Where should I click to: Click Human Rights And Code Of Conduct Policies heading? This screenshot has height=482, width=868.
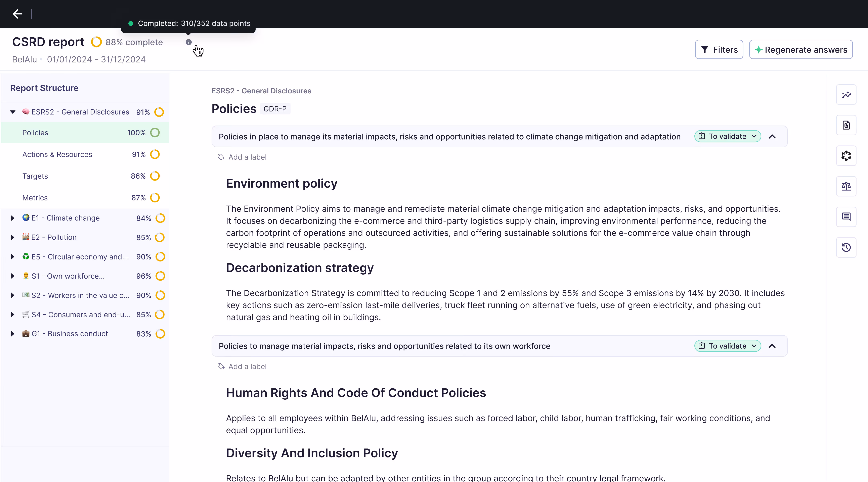click(x=356, y=393)
